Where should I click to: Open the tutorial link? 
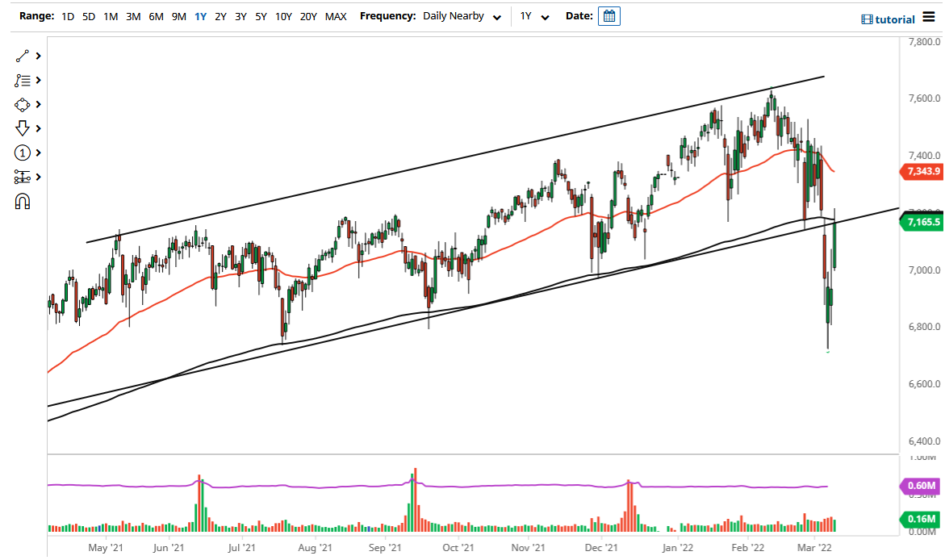click(889, 17)
